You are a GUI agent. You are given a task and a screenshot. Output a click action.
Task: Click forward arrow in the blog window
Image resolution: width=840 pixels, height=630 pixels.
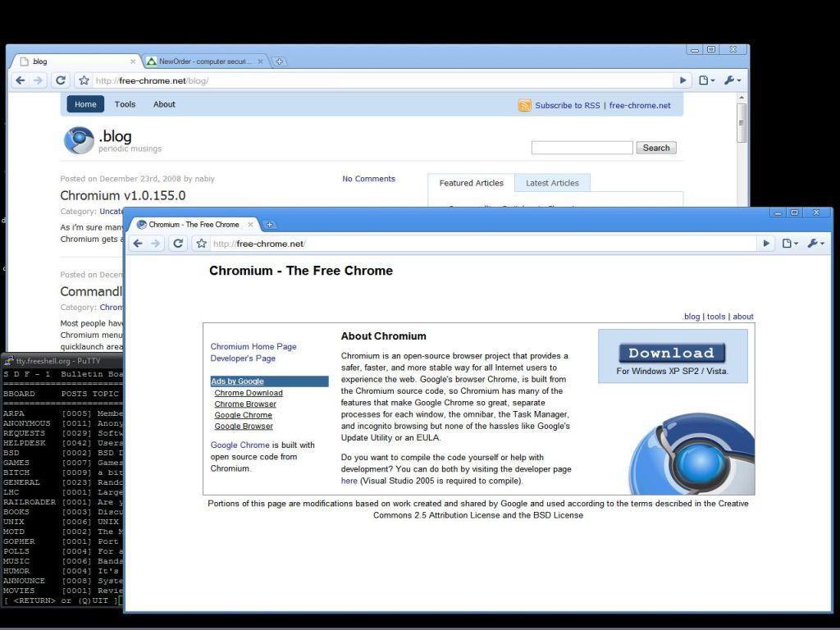tap(38, 80)
